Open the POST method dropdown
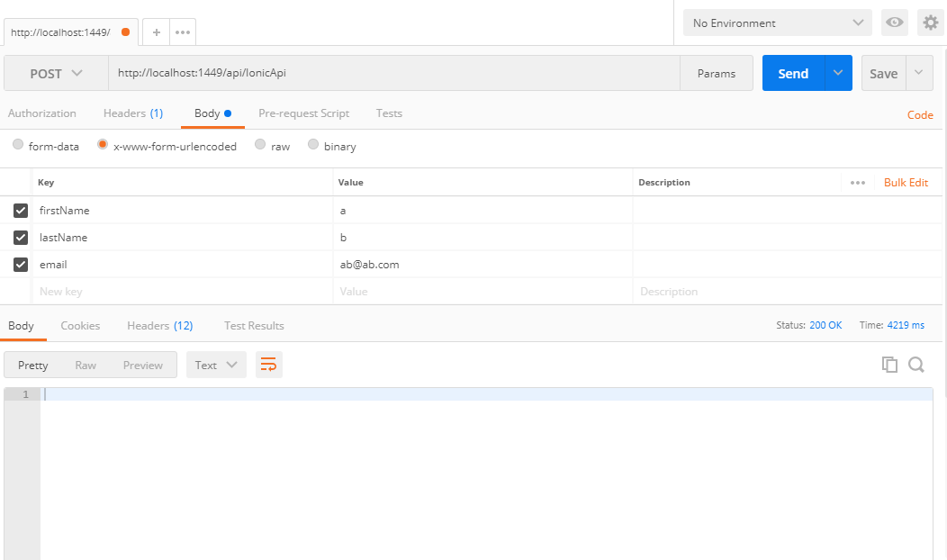947x560 pixels. 56,74
